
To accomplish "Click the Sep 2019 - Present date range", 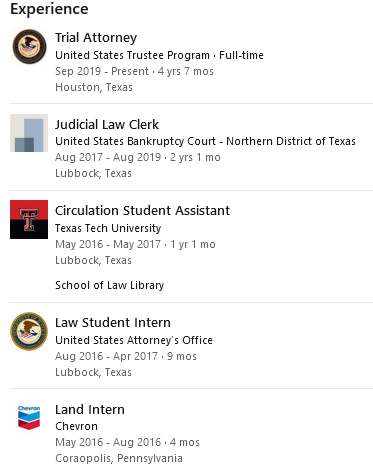I will click(102, 71).
